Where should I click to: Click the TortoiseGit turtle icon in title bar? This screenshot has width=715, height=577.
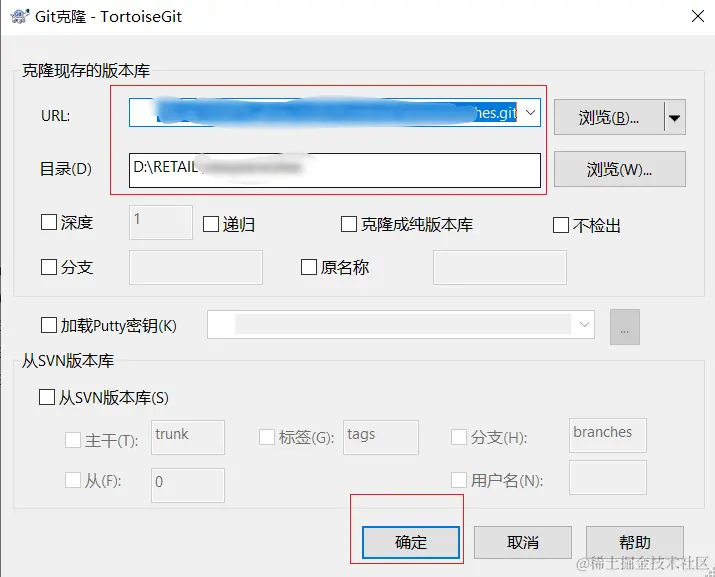pos(20,16)
